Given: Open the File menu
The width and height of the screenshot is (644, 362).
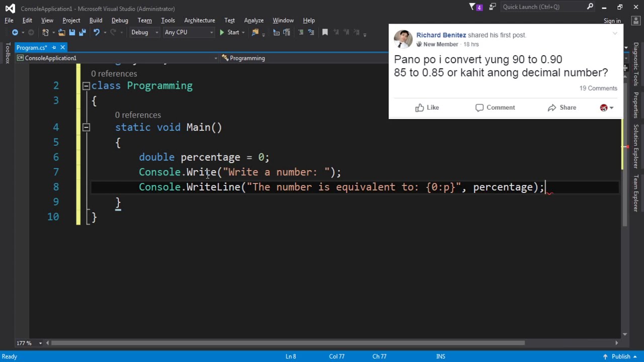Looking at the screenshot, I should tap(9, 21).
